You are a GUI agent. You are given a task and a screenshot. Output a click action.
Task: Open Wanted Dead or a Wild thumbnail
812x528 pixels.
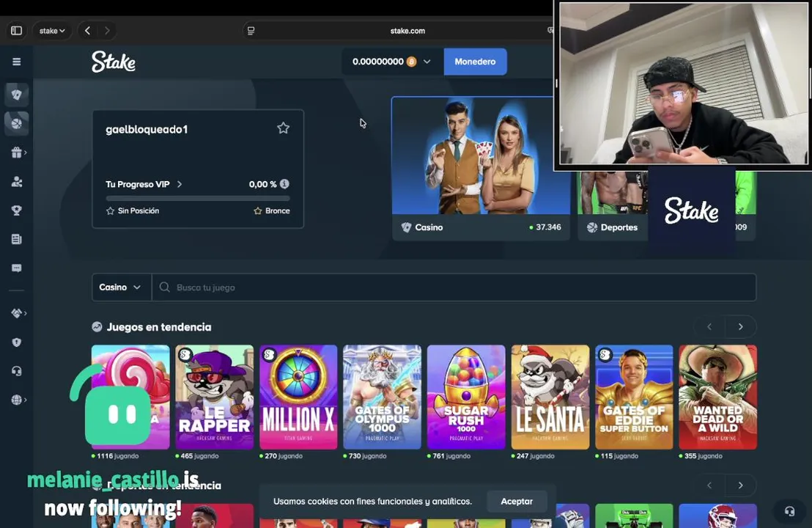(x=717, y=397)
